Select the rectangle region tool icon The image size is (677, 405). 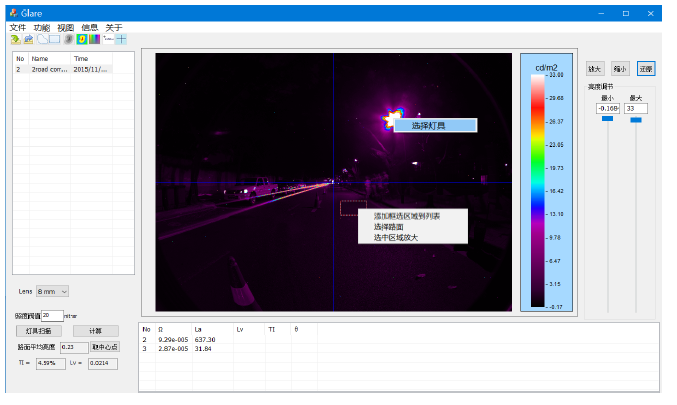tap(55, 39)
